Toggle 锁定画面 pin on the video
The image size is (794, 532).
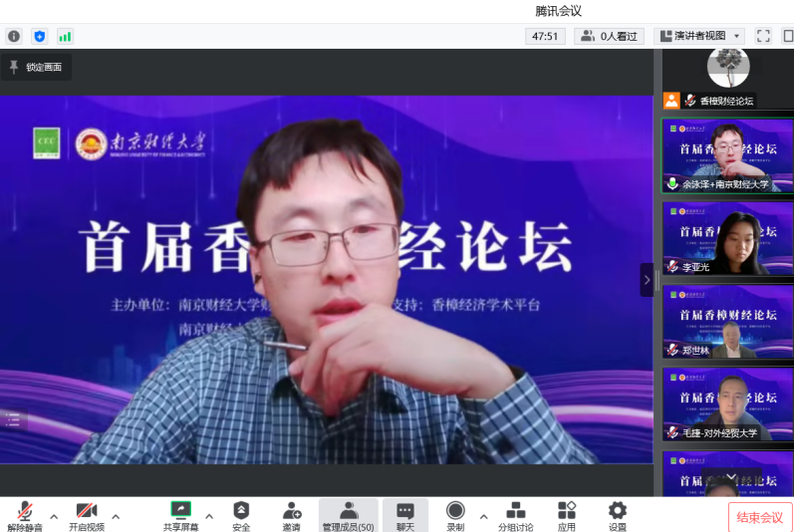coord(36,67)
